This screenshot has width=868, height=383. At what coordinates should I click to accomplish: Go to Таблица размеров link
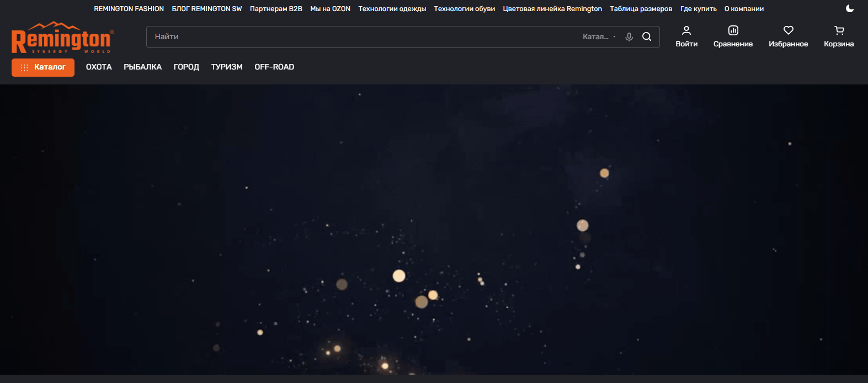pos(641,9)
